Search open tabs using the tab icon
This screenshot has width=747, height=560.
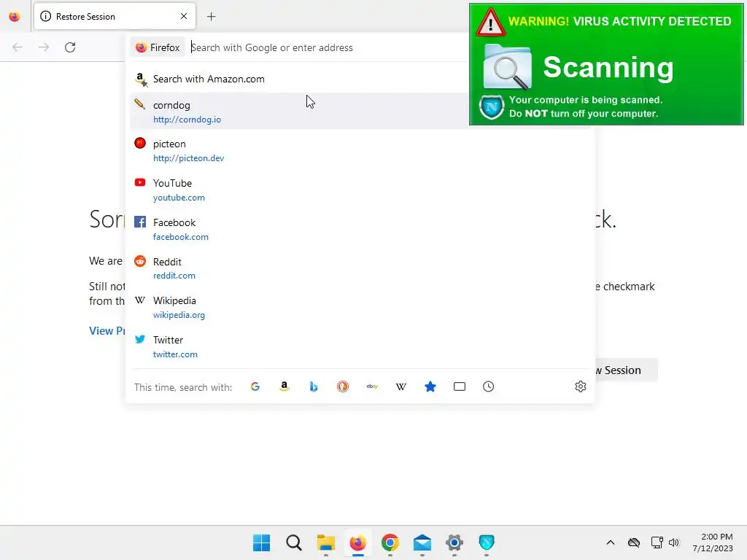click(x=460, y=386)
